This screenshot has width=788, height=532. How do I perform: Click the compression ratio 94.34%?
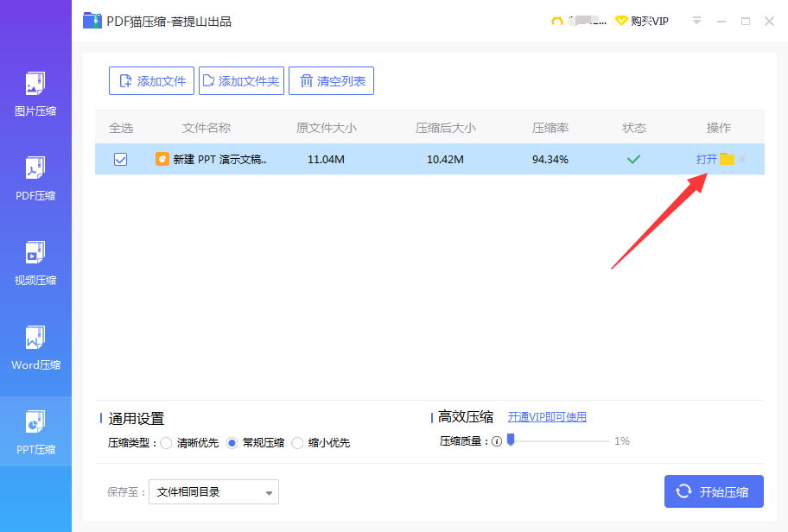(550, 159)
